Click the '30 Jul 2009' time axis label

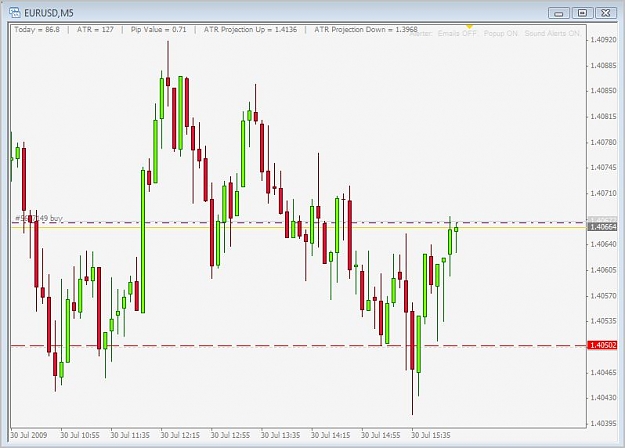pos(29,435)
